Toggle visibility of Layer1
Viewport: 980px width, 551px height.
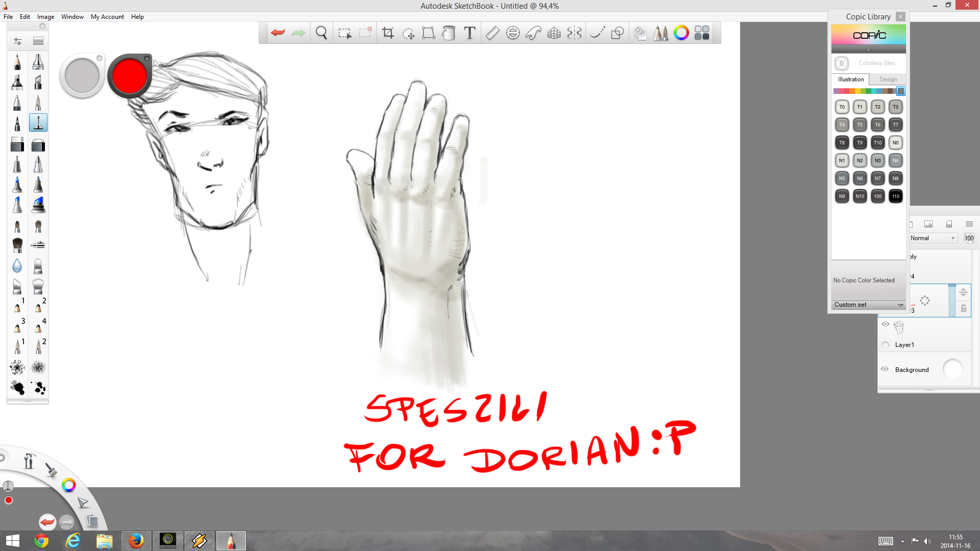click(x=886, y=324)
